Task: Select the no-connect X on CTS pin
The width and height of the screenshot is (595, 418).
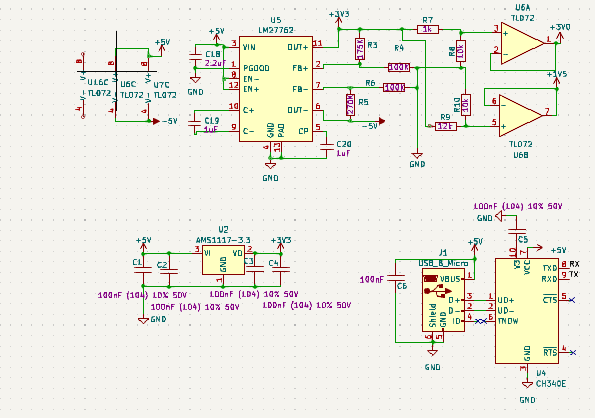Action: pos(572,300)
